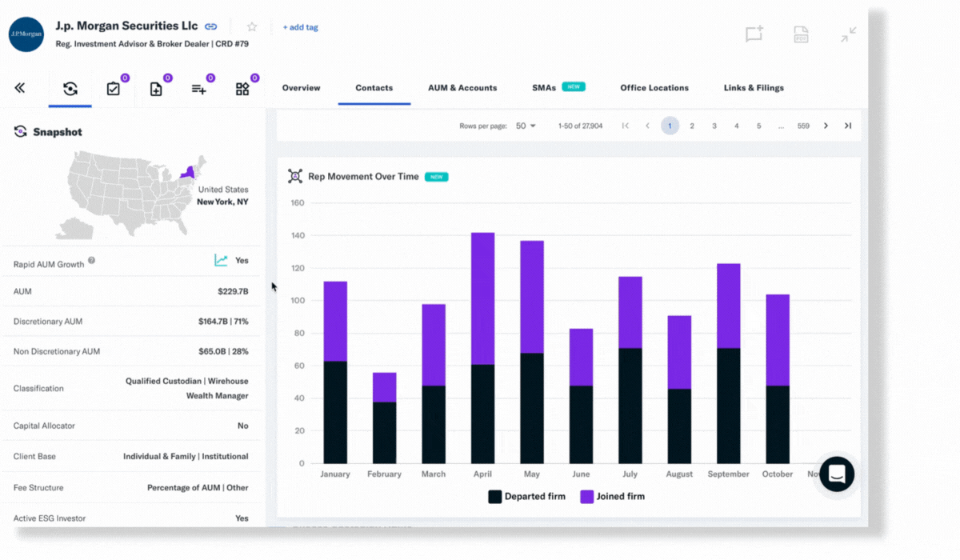
Task: Click the Active ESG Investor label
Action: pos(50,518)
